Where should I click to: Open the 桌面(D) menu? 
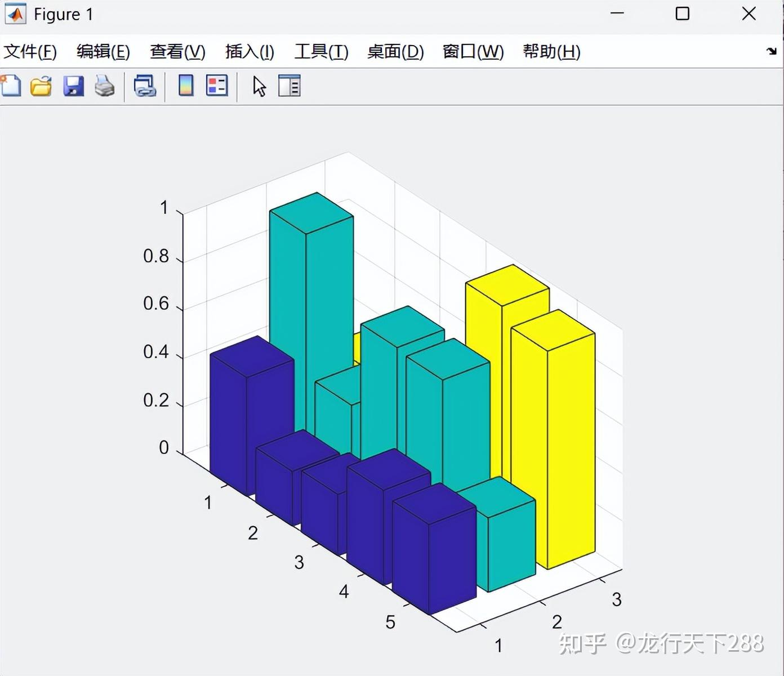coord(395,51)
